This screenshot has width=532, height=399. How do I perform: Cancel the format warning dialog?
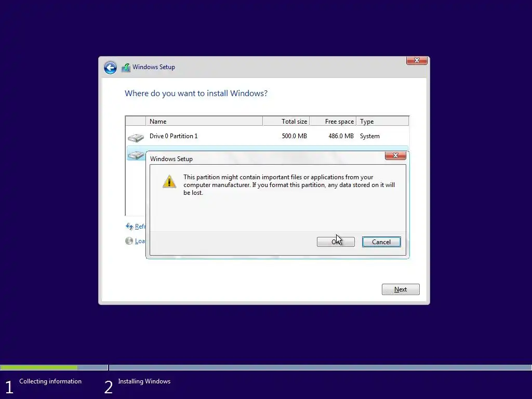(x=381, y=242)
